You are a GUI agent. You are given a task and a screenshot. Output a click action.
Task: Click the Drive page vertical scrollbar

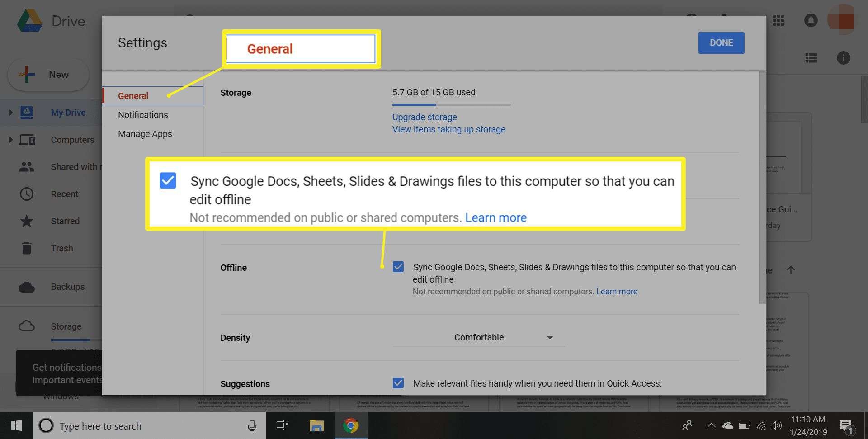click(864, 99)
